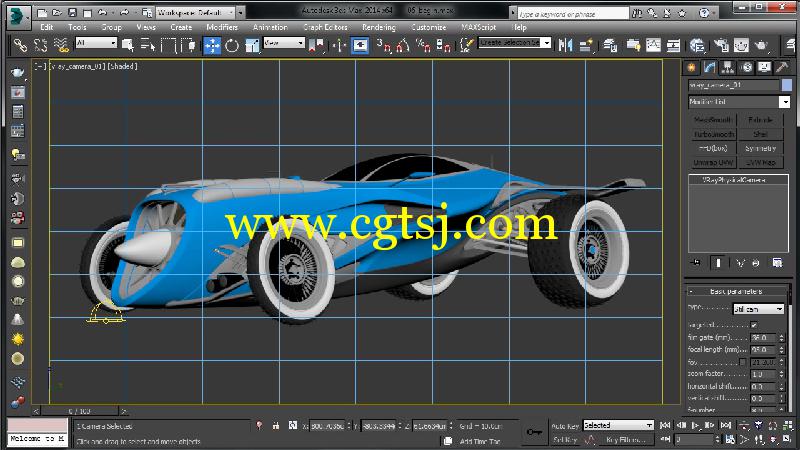
Task: Switch to the Motion command panel tab
Action: [x=746, y=67]
